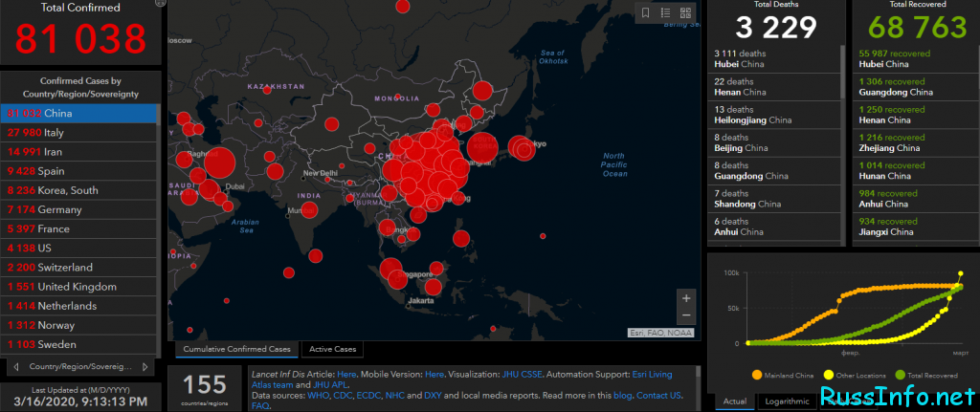
Task: Open the NHC data source link
Action: click(x=394, y=396)
